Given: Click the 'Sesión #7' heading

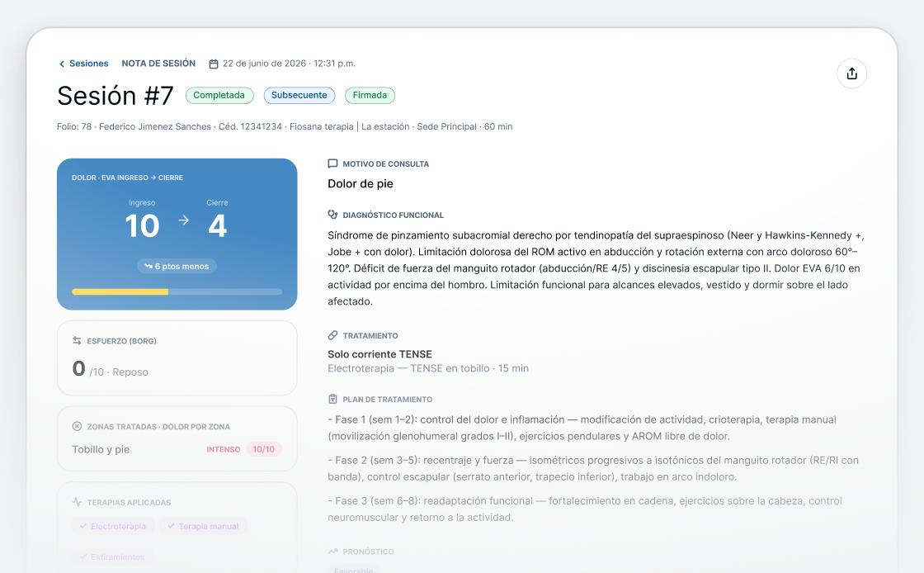Looking at the screenshot, I should [x=115, y=96].
